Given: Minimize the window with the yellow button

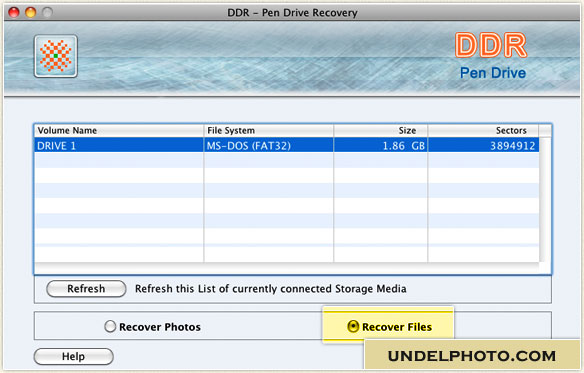Looking at the screenshot, I should [31, 12].
